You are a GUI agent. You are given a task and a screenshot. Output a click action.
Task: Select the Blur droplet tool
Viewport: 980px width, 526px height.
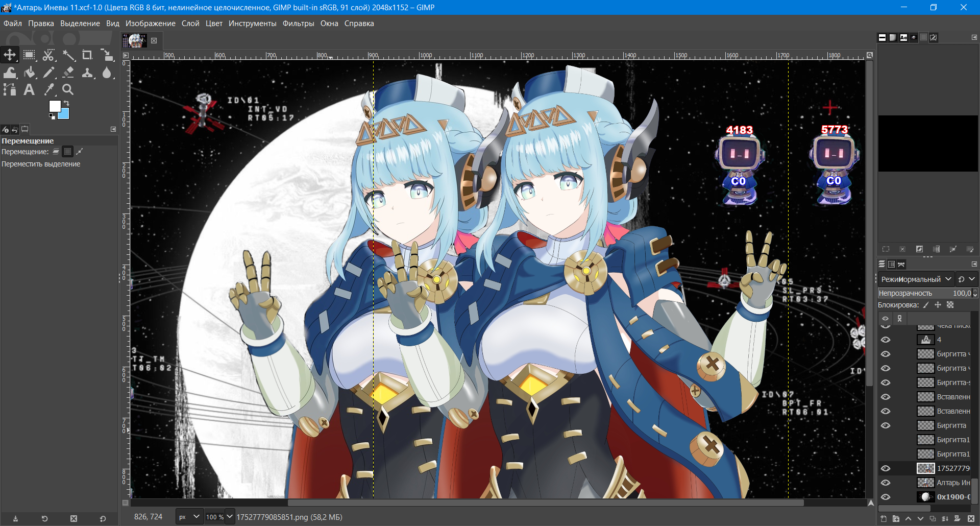(107, 73)
